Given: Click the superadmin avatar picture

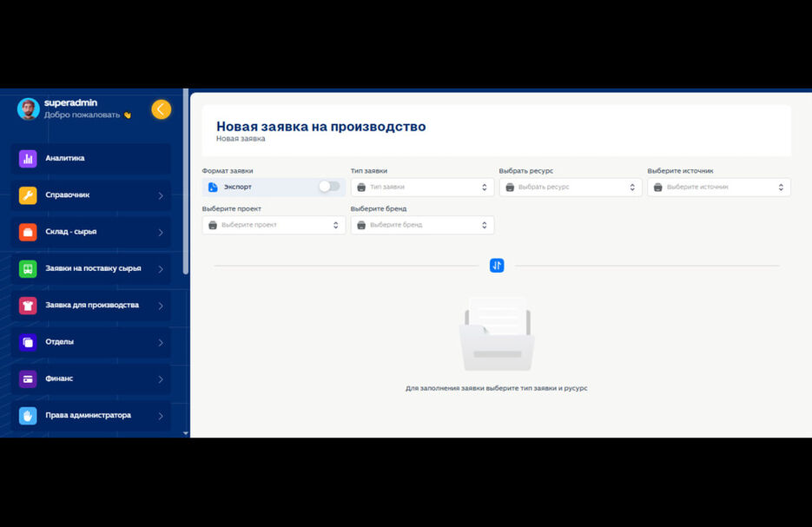Looking at the screenshot, I should pyautogui.click(x=29, y=109).
